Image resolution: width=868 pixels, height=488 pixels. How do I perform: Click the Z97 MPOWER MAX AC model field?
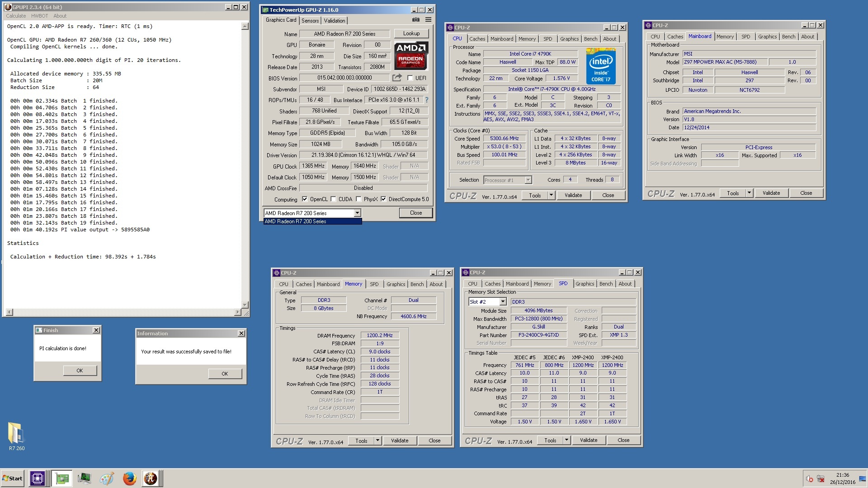point(725,62)
